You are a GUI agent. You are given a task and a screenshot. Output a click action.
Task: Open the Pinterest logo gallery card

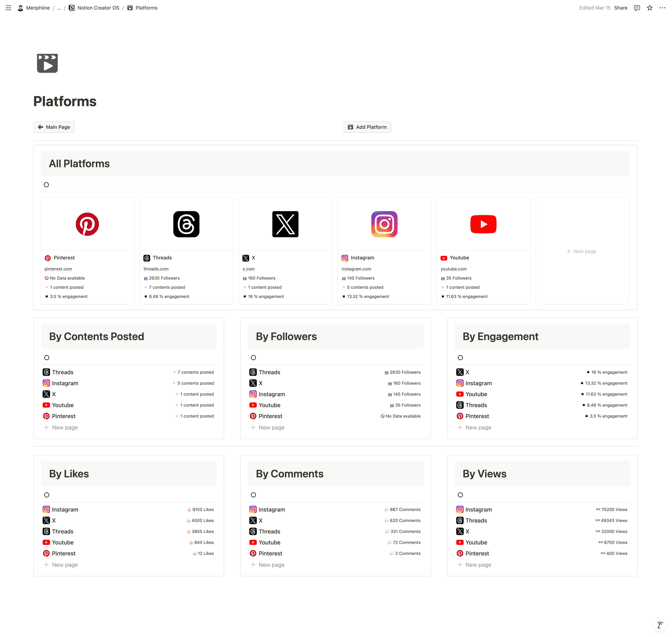click(x=87, y=224)
